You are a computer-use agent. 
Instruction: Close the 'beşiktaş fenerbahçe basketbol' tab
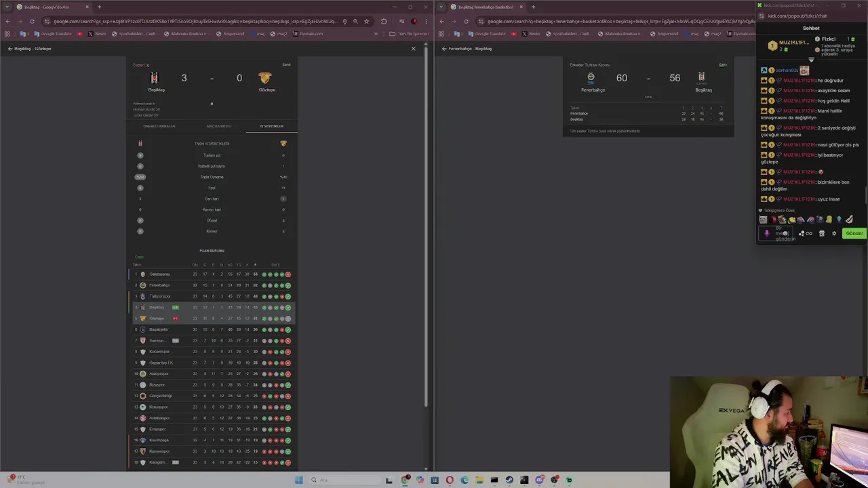[x=522, y=7]
